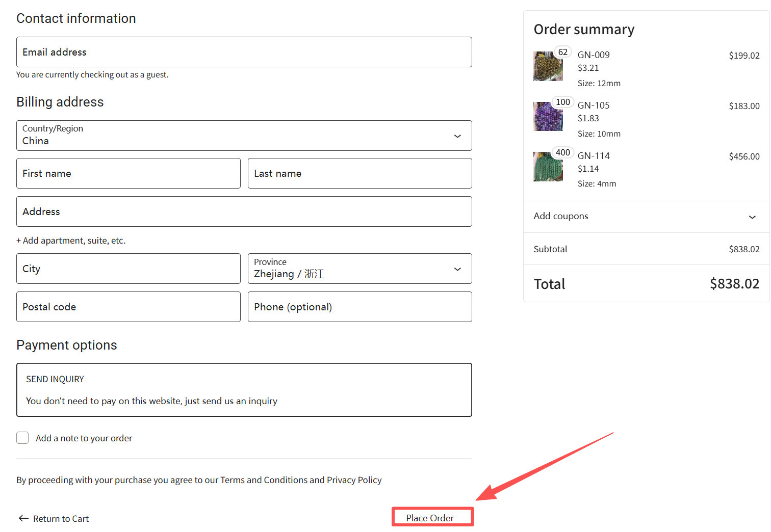Viewport: 771px width, 532px height.
Task: Click the Return to Cart arrow icon
Action: tap(23, 518)
